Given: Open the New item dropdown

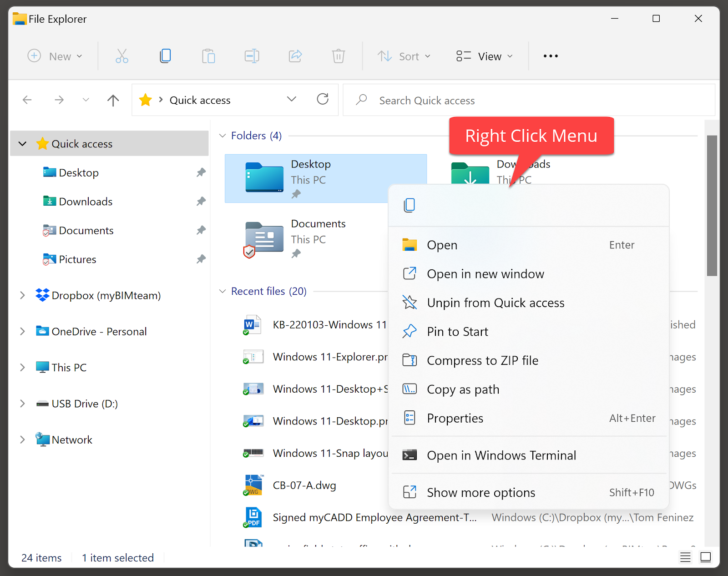Looking at the screenshot, I should 55,56.
